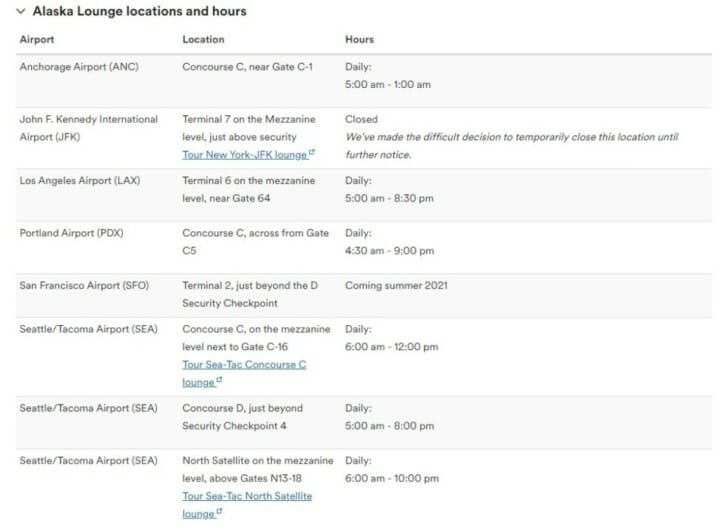The image size is (728, 532).
Task: Click Concourse D Security Checkpoint 4 location text
Action: point(242,417)
